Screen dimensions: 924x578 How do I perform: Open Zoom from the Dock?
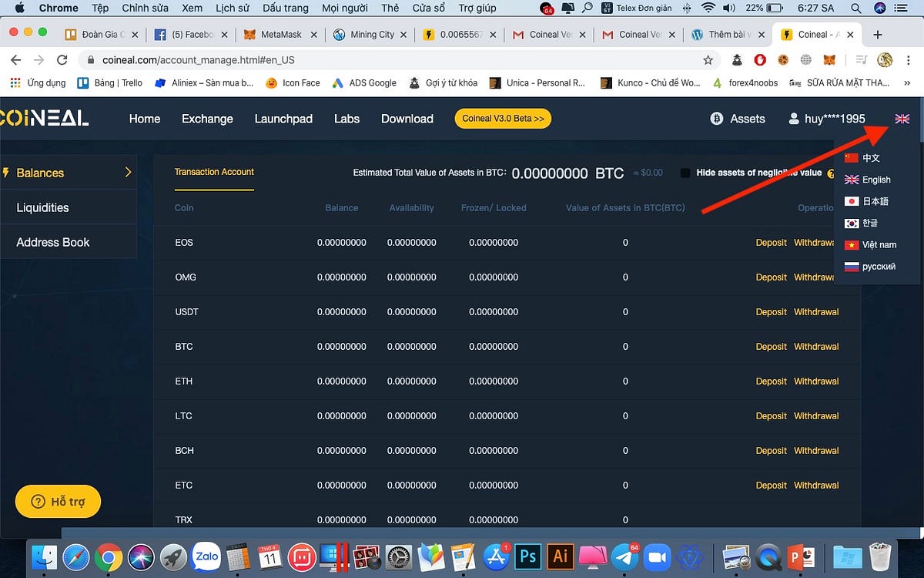(x=657, y=556)
